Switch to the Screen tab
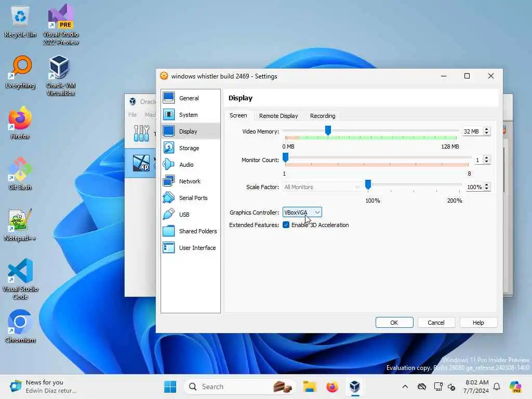This screenshot has height=399, width=532. coord(238,115)
